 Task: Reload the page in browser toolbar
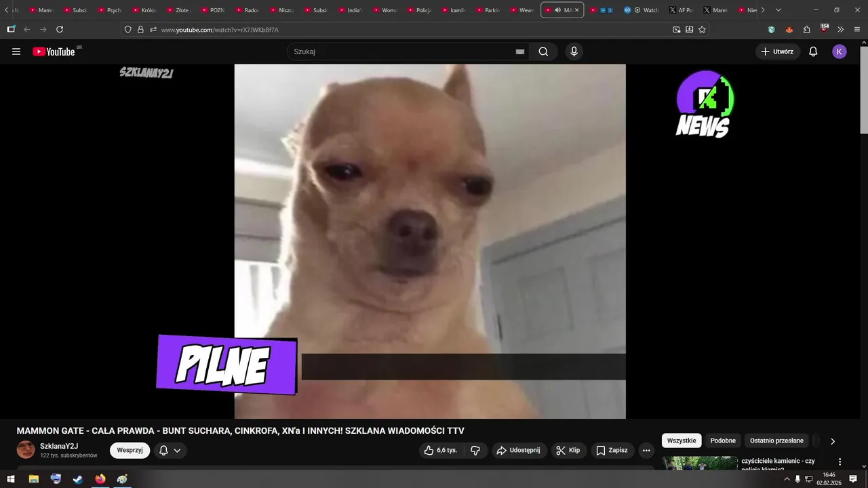[x=60, y=29]
